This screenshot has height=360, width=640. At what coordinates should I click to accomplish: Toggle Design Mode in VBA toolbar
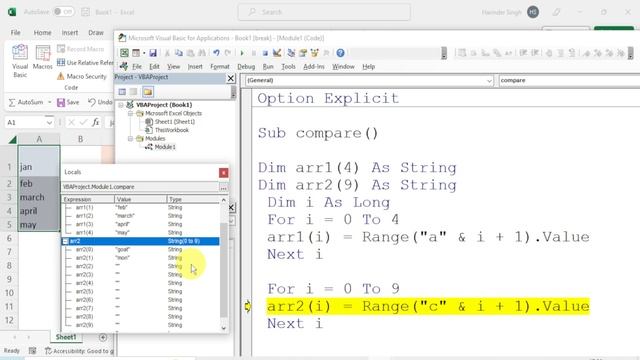click(x=277, y=53)
